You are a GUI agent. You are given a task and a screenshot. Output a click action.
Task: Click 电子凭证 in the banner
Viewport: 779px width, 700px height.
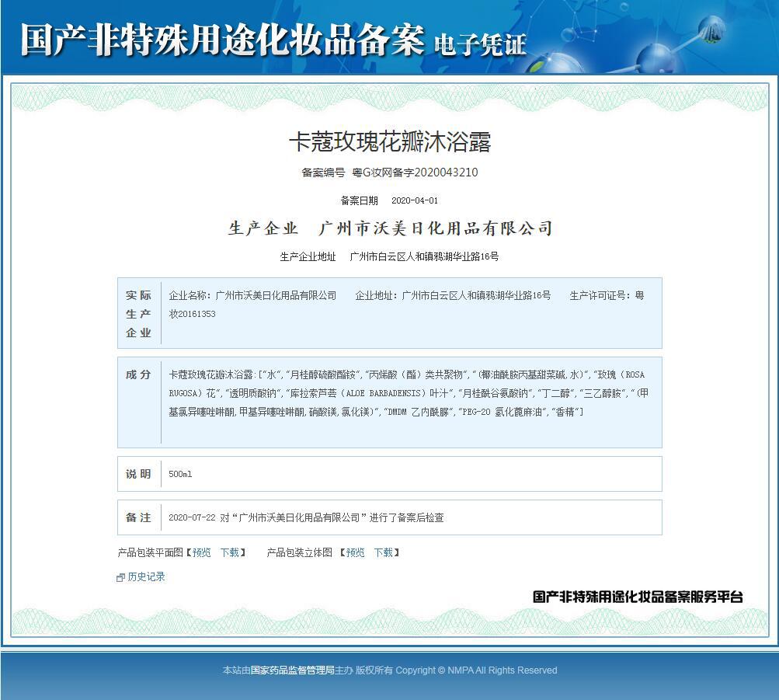(480, 45)
